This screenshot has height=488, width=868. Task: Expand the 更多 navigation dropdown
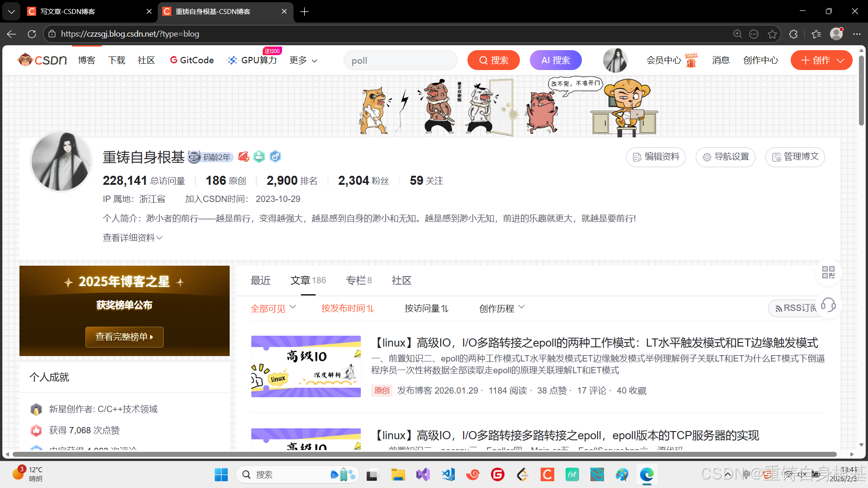[302, 60]
